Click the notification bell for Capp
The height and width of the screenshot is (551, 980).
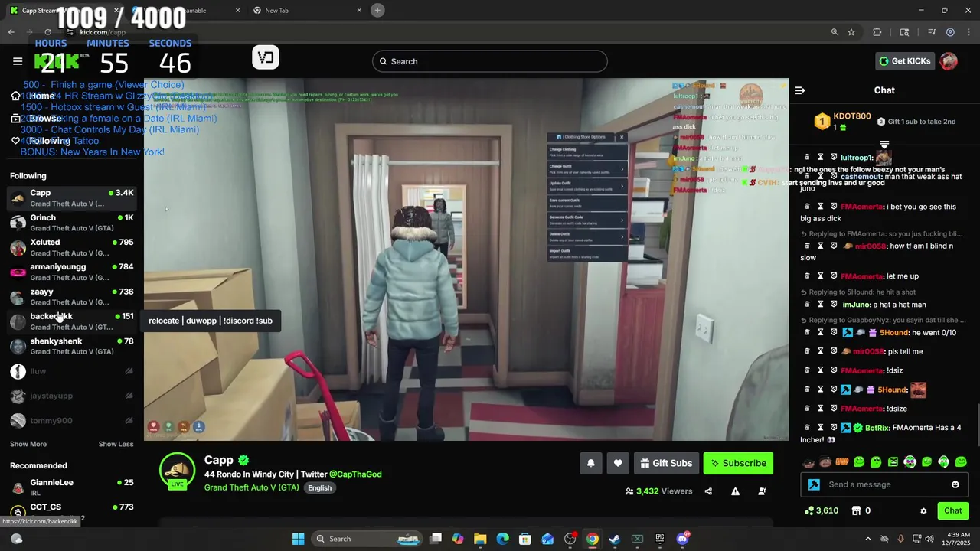pyautogui.click(x=590, y=463)
